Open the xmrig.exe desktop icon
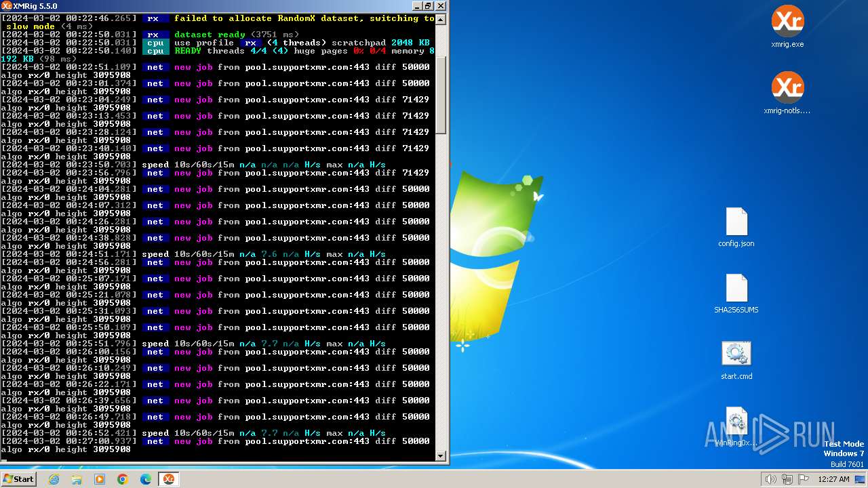 pos(787,26)
